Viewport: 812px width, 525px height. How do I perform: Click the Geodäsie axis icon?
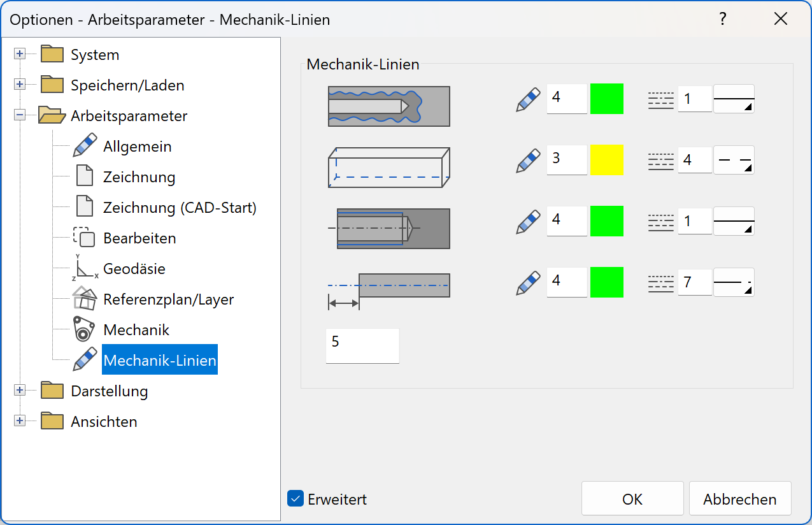[x=85, y=268]
